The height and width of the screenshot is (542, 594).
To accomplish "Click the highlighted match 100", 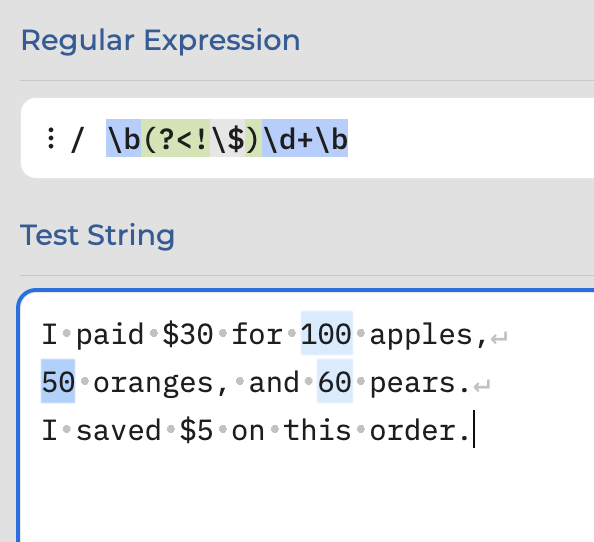I will (327, 333).
